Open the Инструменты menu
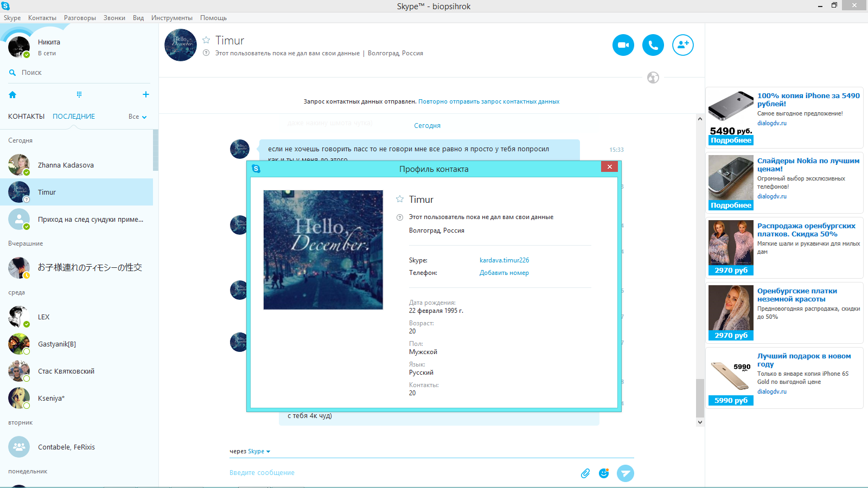This screenshot has width=868, height=488. (172, 18)
